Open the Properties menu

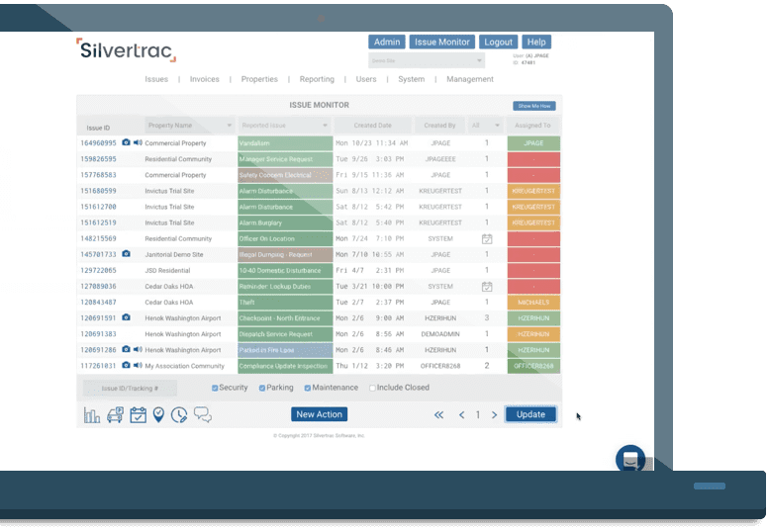coord(259,79)
